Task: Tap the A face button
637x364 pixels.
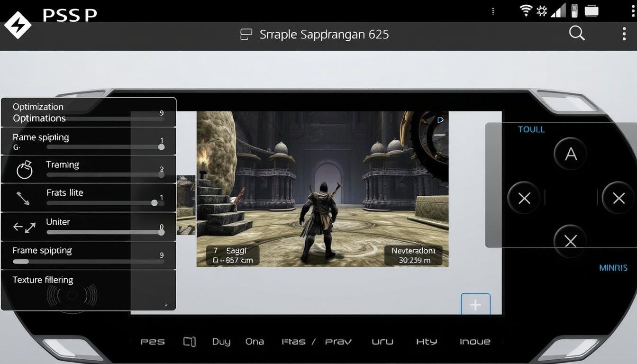Action: [571, 154]
